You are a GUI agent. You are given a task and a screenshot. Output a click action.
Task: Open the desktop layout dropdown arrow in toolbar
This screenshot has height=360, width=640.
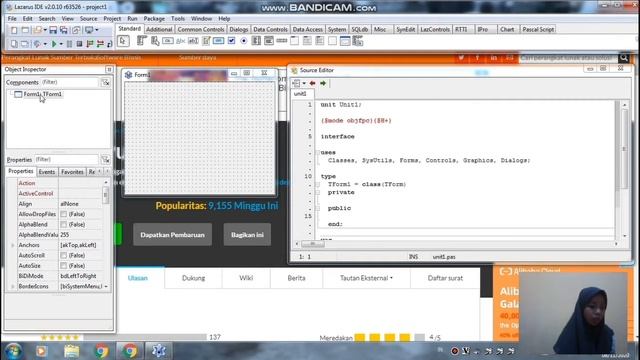pyautogui.click(x=97, y=30)
